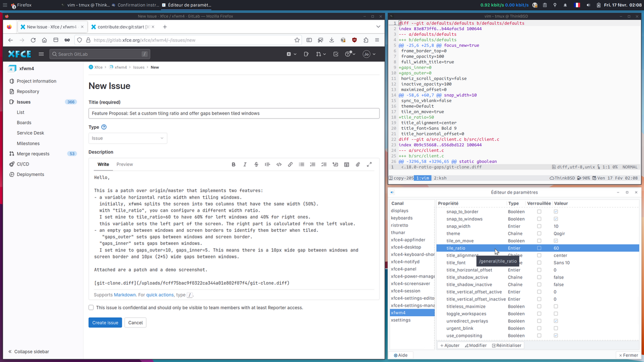The height and width of the screenshot is (362, 644).
Task: Toggle Verrouillée checkbox for title_font row
Action: tap(539, 262)
